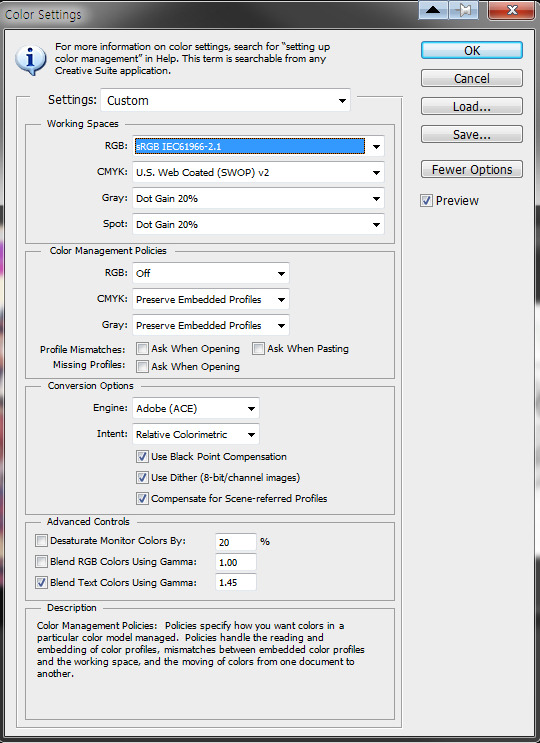Screen dimensions: 540x743
Task: Click the info icon beside help text
Action: coord(31,60)
